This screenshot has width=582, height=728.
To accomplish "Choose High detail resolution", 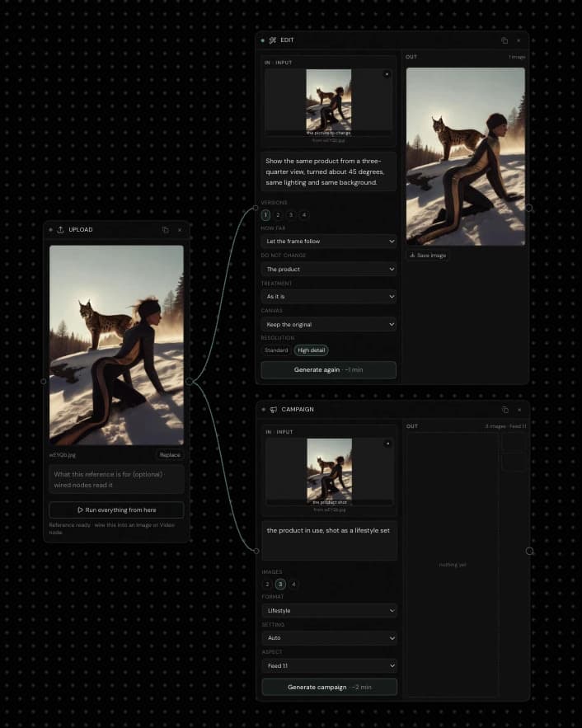I will coord(311,350).
